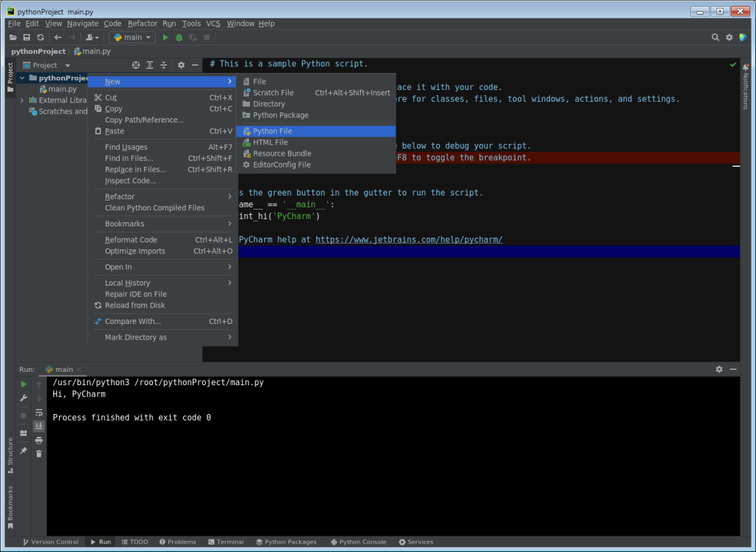Open Search Everywhere magnifier icon
Image resolution: width=756 pixels, height=552 pixels.
pyautogui.click(x=715, y=38)
